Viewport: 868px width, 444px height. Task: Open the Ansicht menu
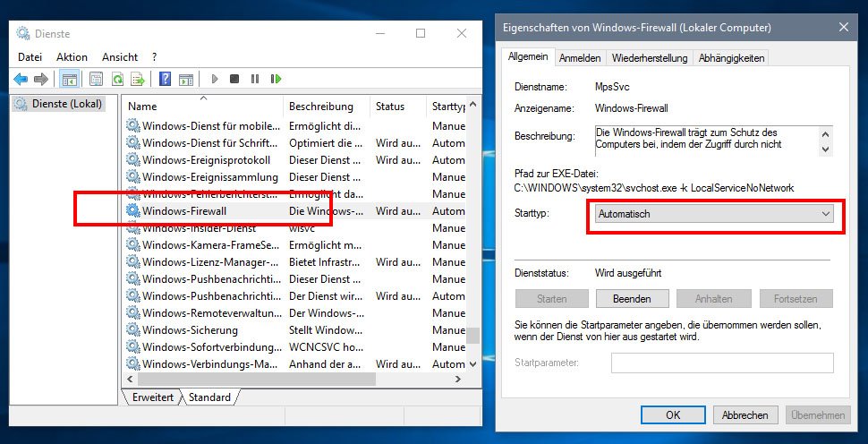[120, 56]
